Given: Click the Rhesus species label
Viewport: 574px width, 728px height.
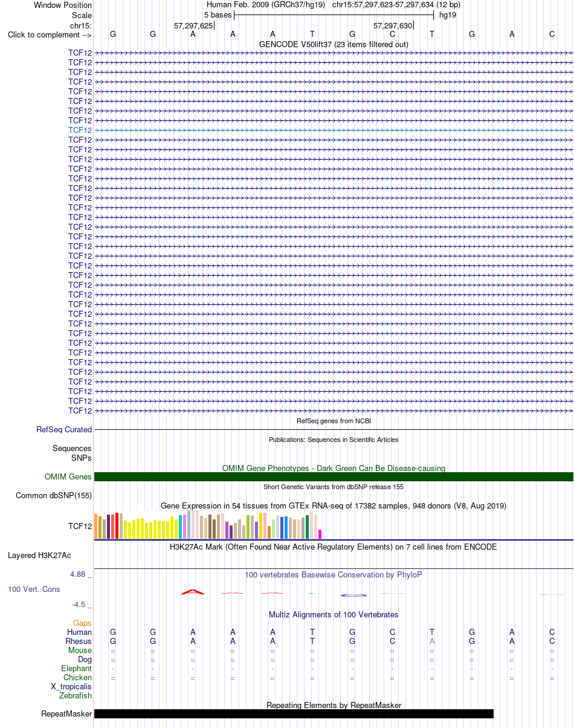Looking at the screenshot, I should pyautogui.click(x=79, y=641).
